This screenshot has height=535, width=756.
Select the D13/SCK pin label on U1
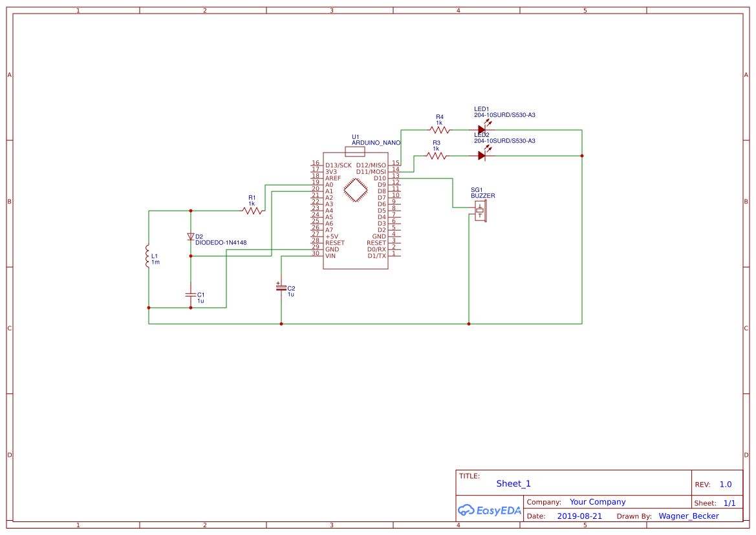[338, 165]
